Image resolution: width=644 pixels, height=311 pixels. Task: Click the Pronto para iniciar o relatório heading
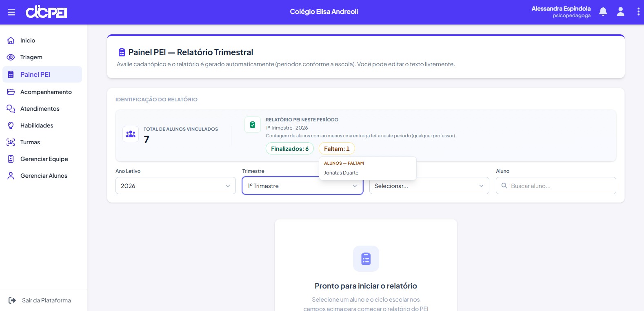click(366, 286)
